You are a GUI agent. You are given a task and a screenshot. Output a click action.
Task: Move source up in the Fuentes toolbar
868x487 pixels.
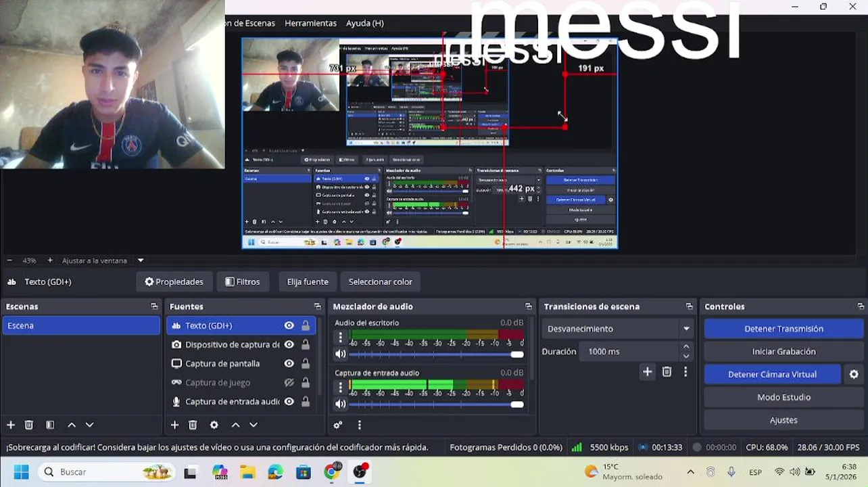[x=235, y=425]
